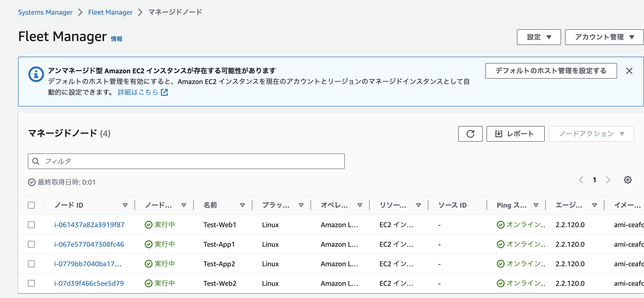The height and width of the screenshot is (298, 644).
Task: Click the online status icon for Test-Web1
Action: 501,224
